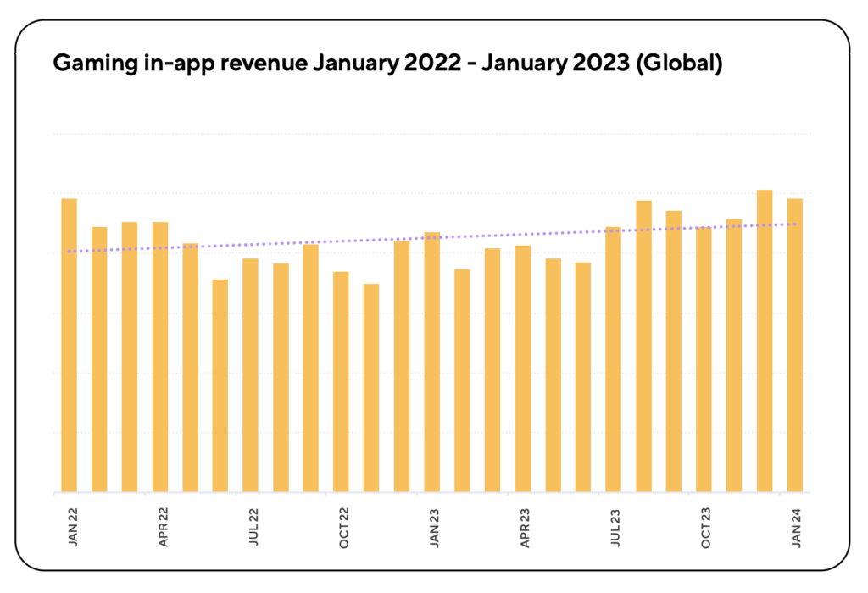The width and height of the screenshot is (868, 593).
Task: Click the OCT 22 axis label
Action: click(x=342, y=527)
